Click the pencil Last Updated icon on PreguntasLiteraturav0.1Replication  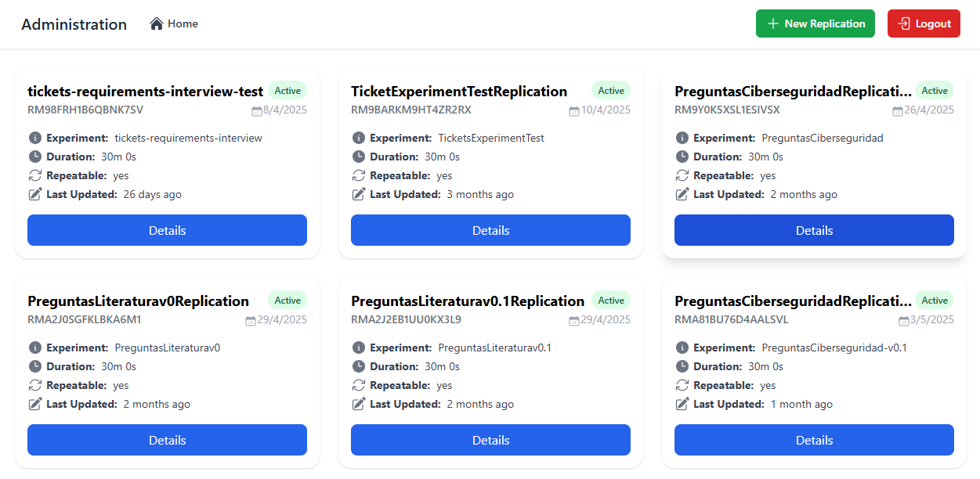[x=358, y=404]
